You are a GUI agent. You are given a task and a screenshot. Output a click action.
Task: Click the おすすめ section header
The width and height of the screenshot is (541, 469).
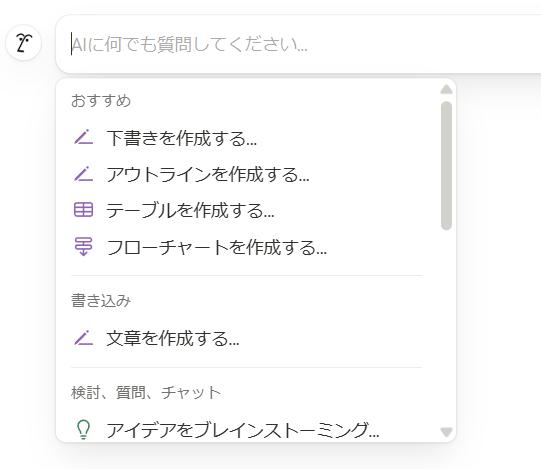click(x=101, y=101)
